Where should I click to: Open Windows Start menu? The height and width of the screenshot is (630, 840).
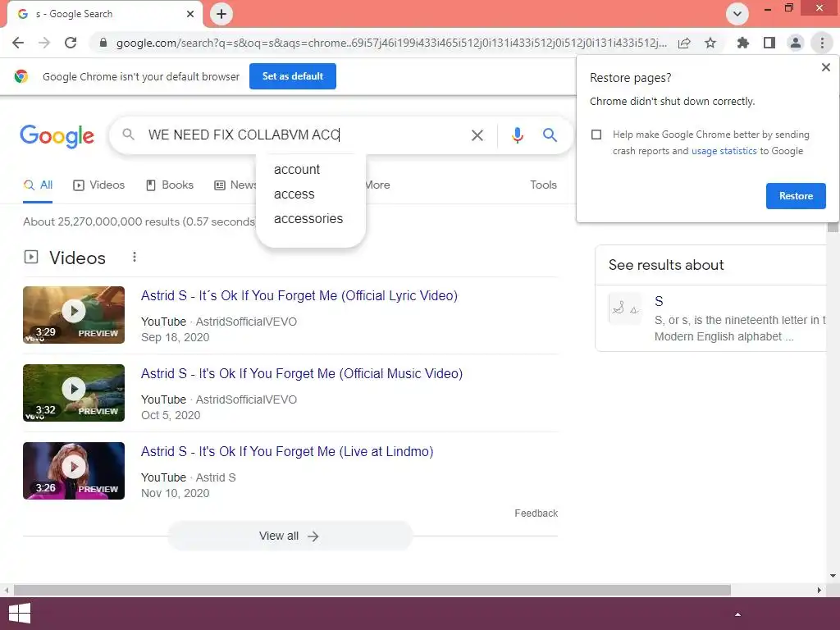coord(20,614)
